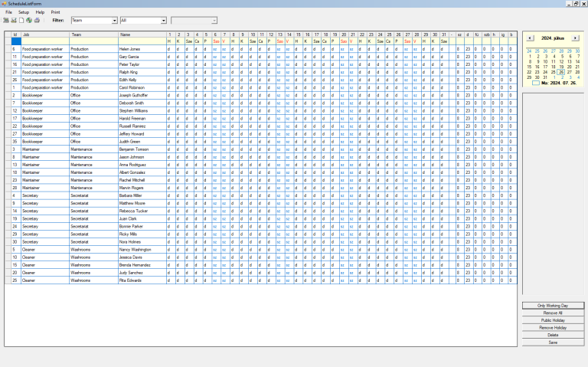Image resolution: width=588 pixels, height=367 pixels.
Task: Click the last toolbar icon before the Filter label
Action: [37, 20]
